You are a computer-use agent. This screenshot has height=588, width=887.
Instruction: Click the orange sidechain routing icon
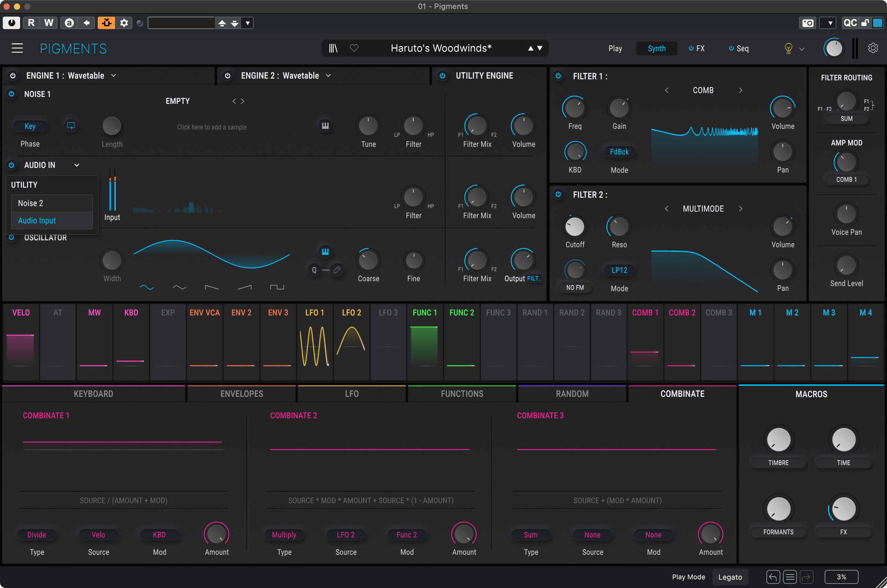(107, 23)
